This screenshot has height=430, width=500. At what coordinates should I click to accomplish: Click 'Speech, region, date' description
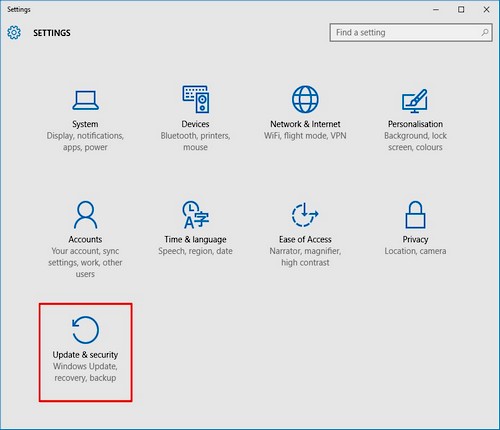(x=195, y=251)
